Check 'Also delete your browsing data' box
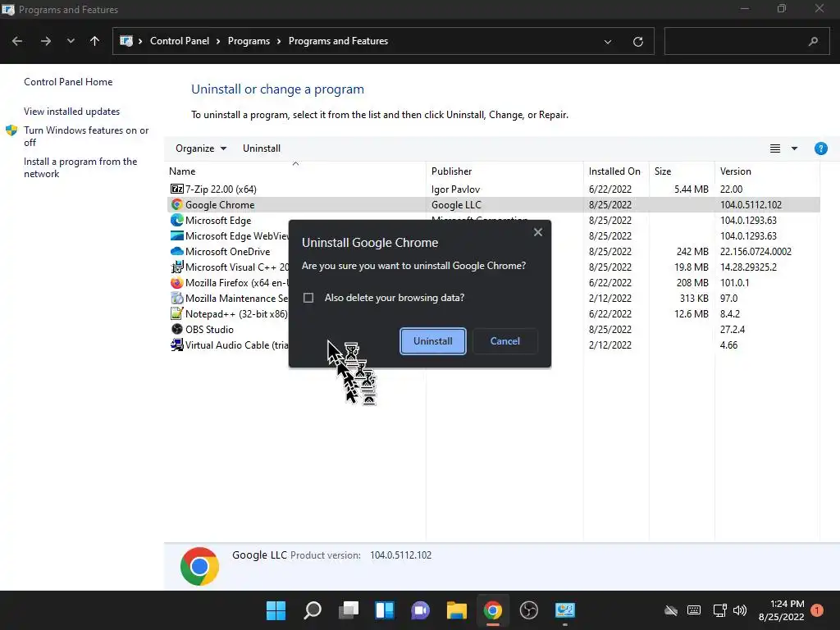 308,298
